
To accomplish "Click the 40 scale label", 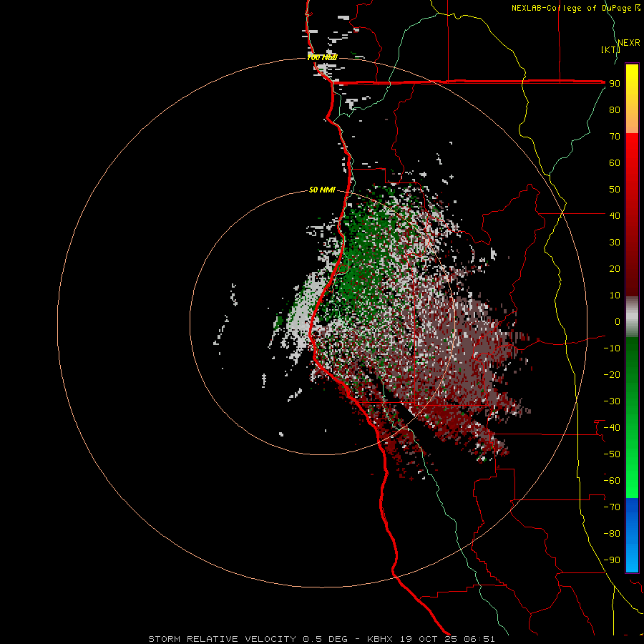I will pos(615,216).
